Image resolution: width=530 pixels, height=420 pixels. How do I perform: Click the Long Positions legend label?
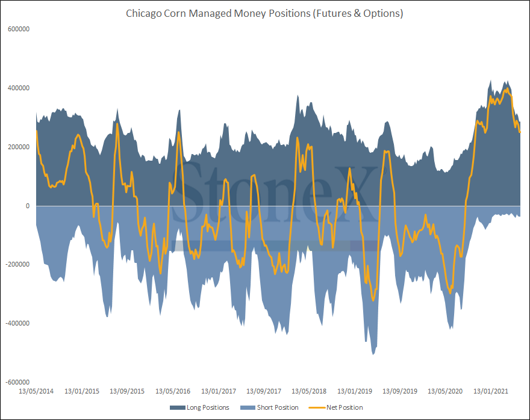pyautogui.click(x=208, y=407)
